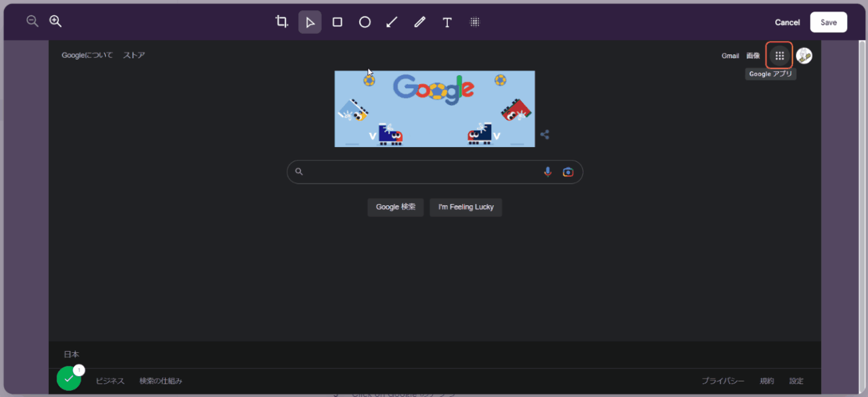The width and height of the screenshot is (868, 397).
Task: Save the edited screenshot
Action: [x=829, y=22]
